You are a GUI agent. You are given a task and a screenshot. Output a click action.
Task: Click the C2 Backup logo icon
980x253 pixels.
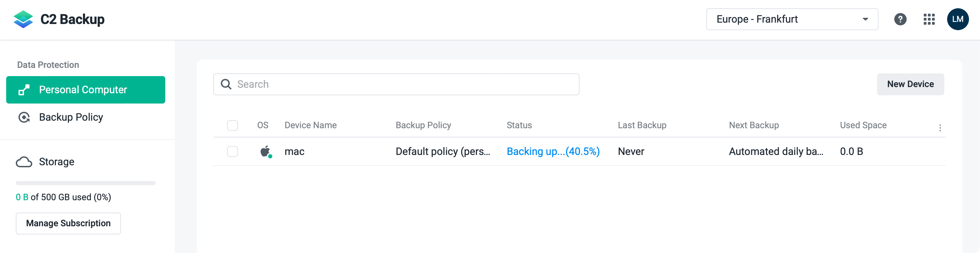click(23, 20)
